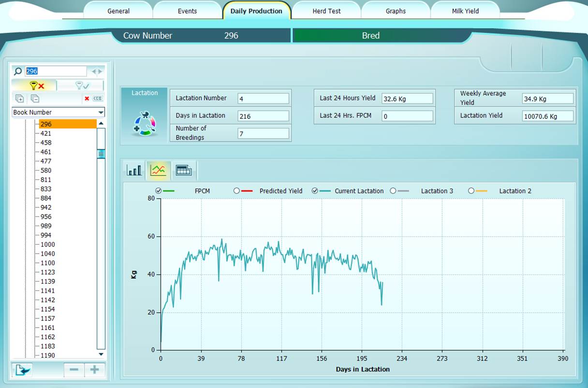Select cow 956 in the list
Image resolution: width=588 pixels, height=388 pixels.
pos(46,216)
